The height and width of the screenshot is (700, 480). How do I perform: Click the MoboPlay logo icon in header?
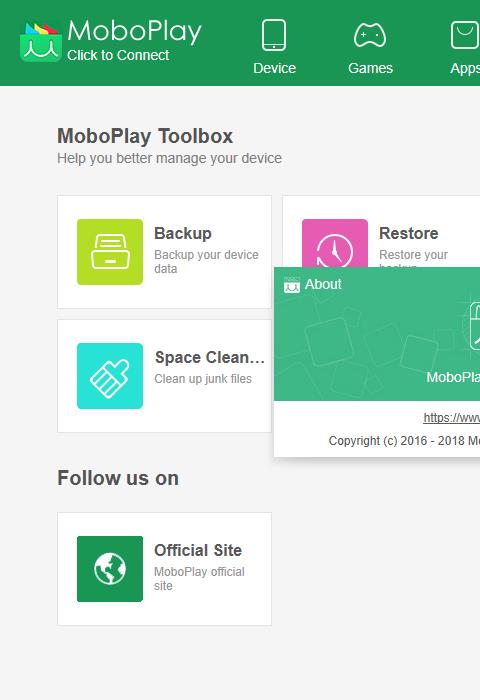click(x=41, y=42)
